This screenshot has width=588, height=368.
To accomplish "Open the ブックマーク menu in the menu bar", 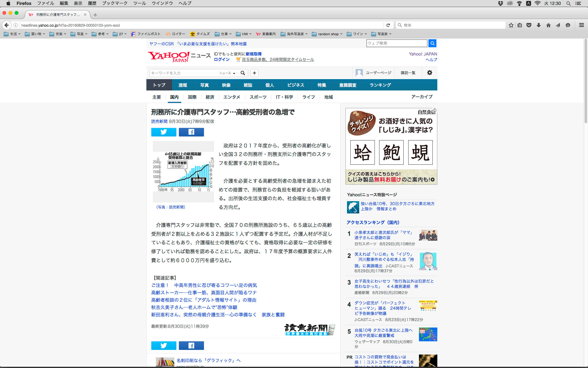I will coord(115,3).
